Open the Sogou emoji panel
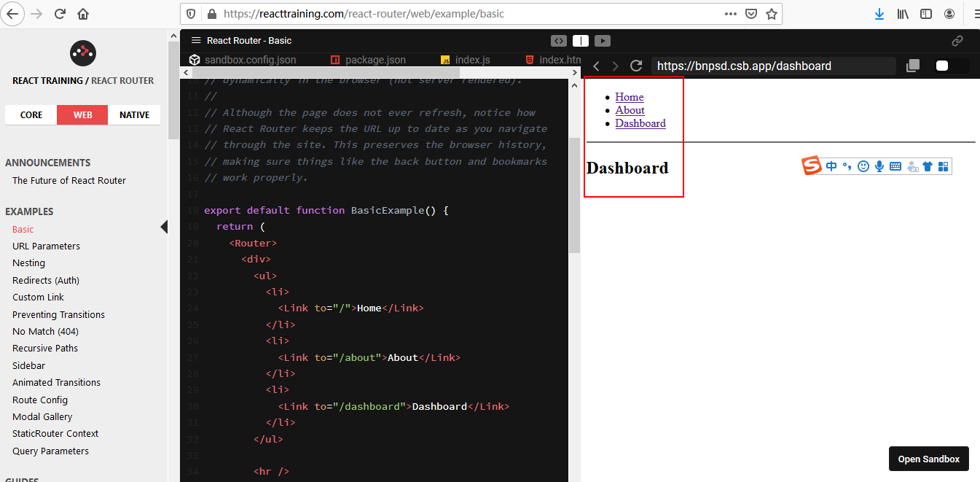The image size is (980, 482). point(863,166)
